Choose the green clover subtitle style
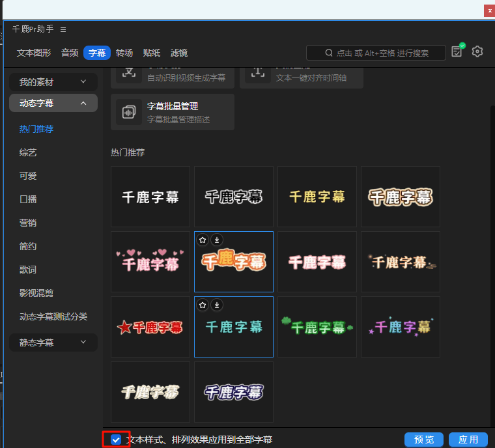The height and width of the screenshot is (448, 495). point(317,327)
